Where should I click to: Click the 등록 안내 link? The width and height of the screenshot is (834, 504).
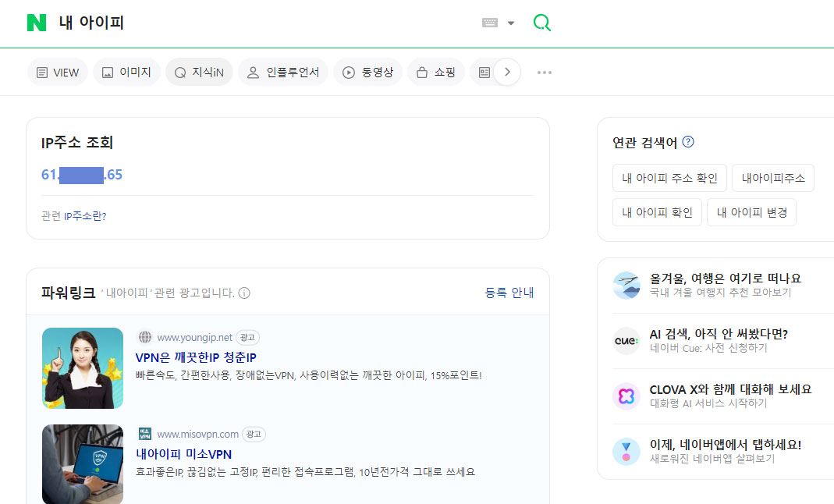coord(509,291)
